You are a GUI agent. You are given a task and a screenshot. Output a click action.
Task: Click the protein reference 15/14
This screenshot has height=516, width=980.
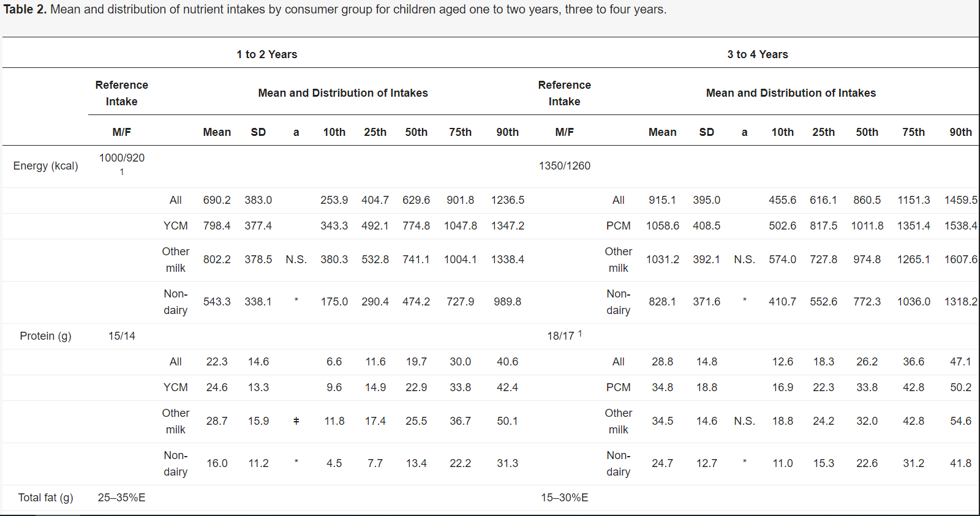coord(122,336)
